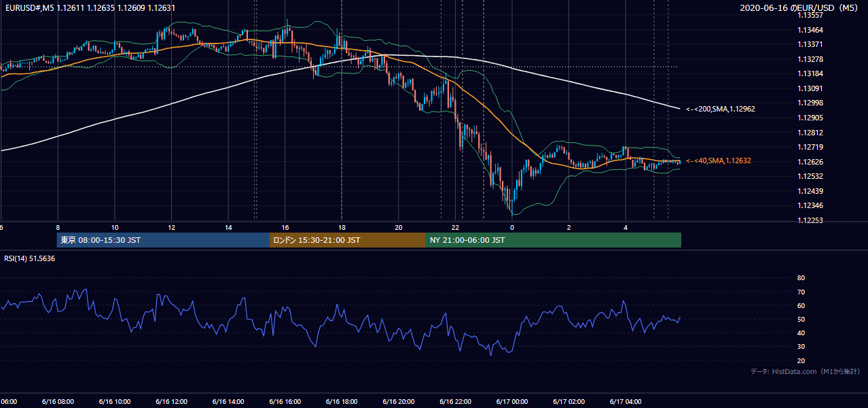Screen dimensions: 868x408
Task: Select the ロンドン 15:30-21:00 JST session bar
Action: coord(348,240)
